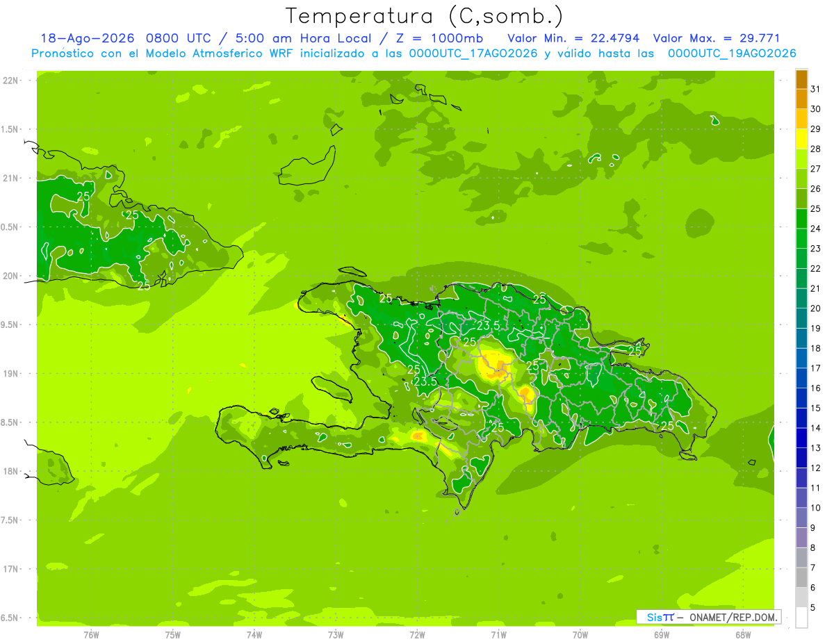The image size is (834, 644).
Task: Click the blue "Sis" logo text
Action: (653, 617)
